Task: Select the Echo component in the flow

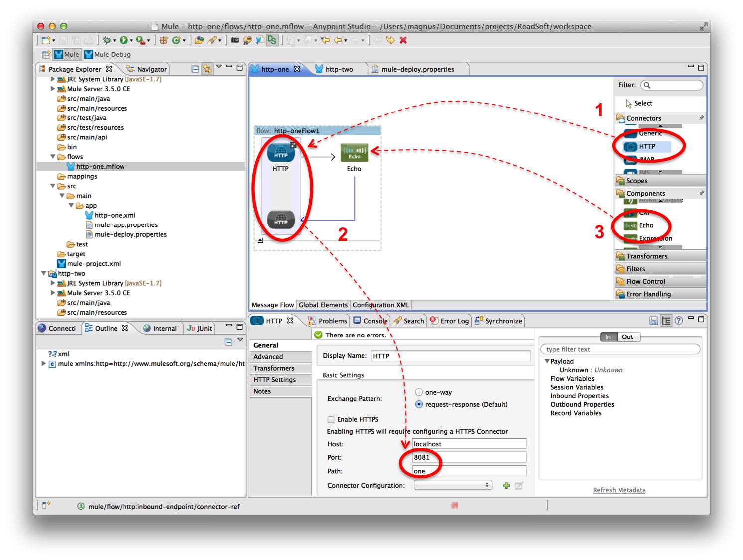Action: (x=354, y=153)
